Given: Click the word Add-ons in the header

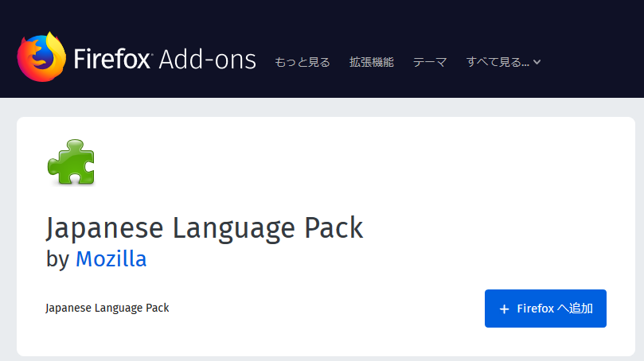Looking at the screenshot, I should (x=208, y=60).
